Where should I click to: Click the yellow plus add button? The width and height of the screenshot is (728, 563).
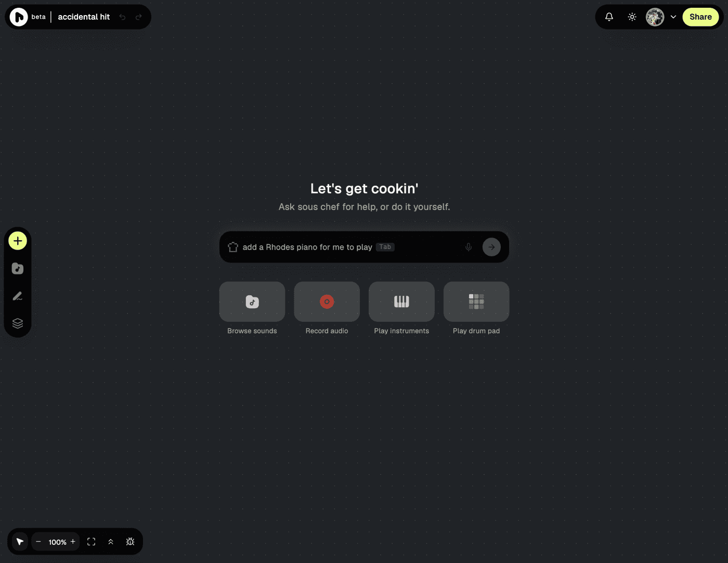[18, 241]
